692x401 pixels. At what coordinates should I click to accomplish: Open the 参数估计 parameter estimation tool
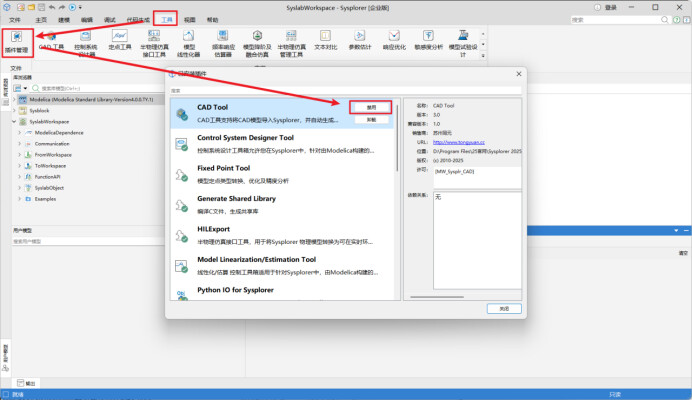coord(360,41)
